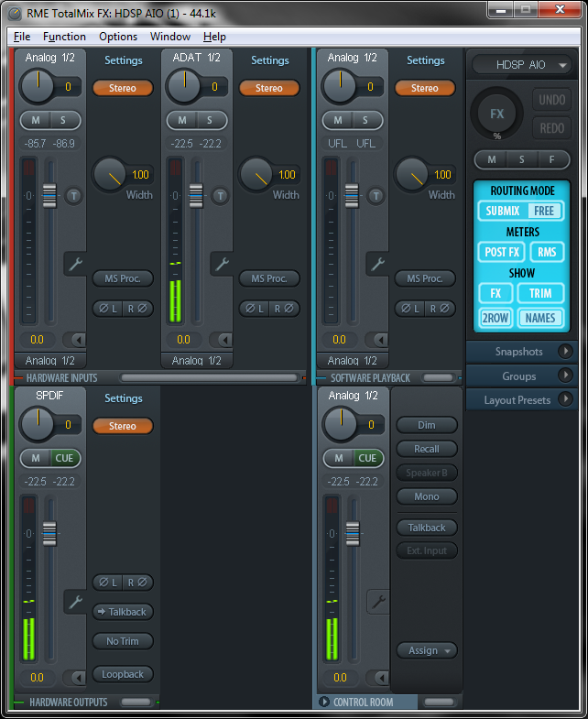Mute the ADAT 1/2 channel
The height and width of the screenshot is (719, 588).
click(x=182, y=121)
